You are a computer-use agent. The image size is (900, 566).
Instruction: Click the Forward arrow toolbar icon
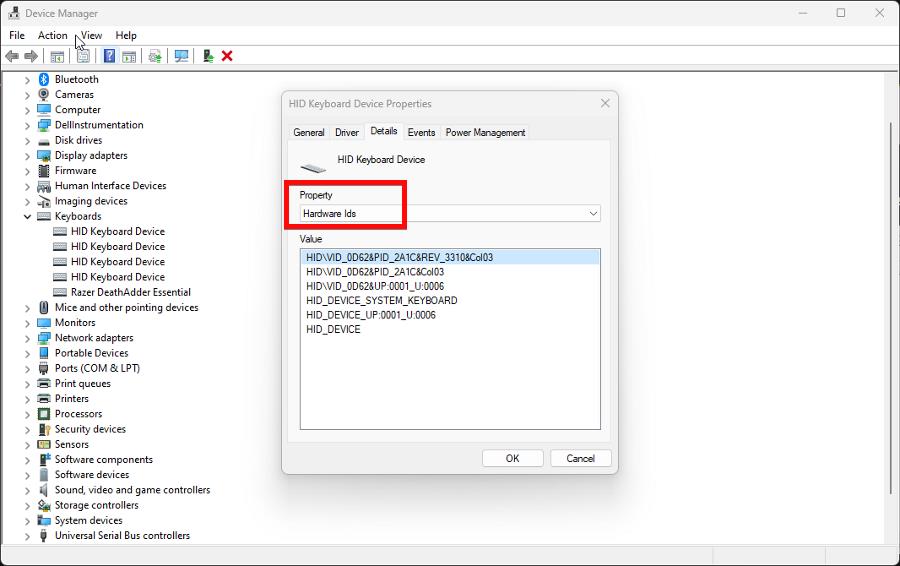[31, 56]
